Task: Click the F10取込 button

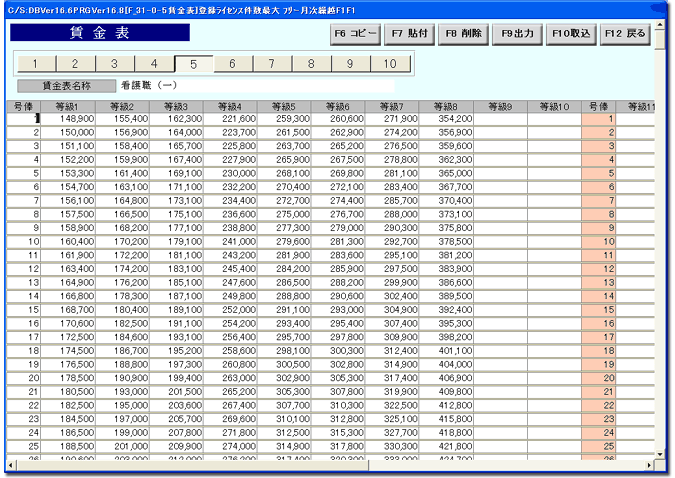Action: [571, 34]
